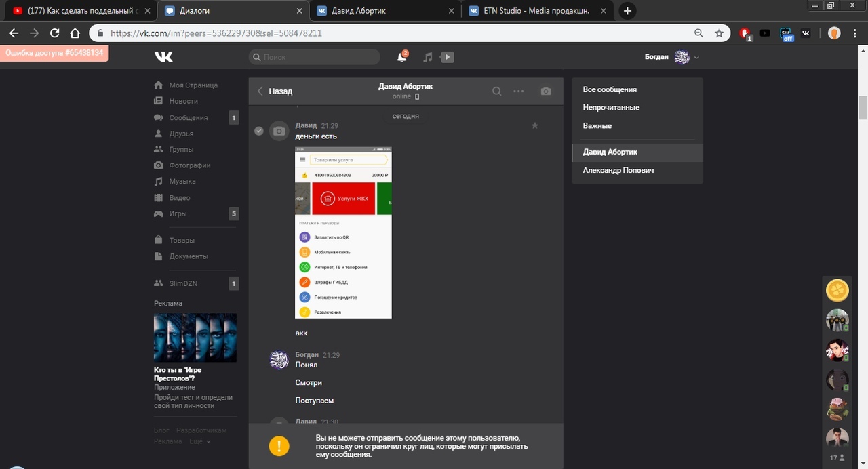Search within conversation using magnifier icon
Screen dimensions: 868x469
click(x=497, y=91)
